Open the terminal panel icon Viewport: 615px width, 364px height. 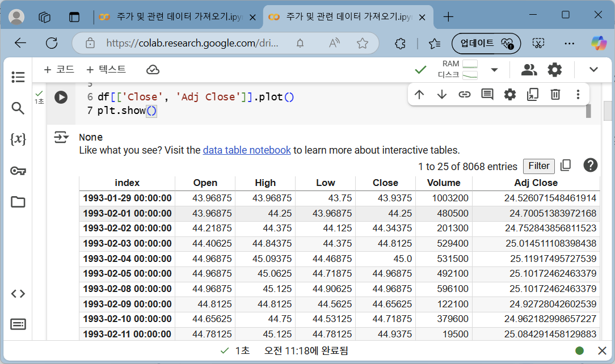18,324
